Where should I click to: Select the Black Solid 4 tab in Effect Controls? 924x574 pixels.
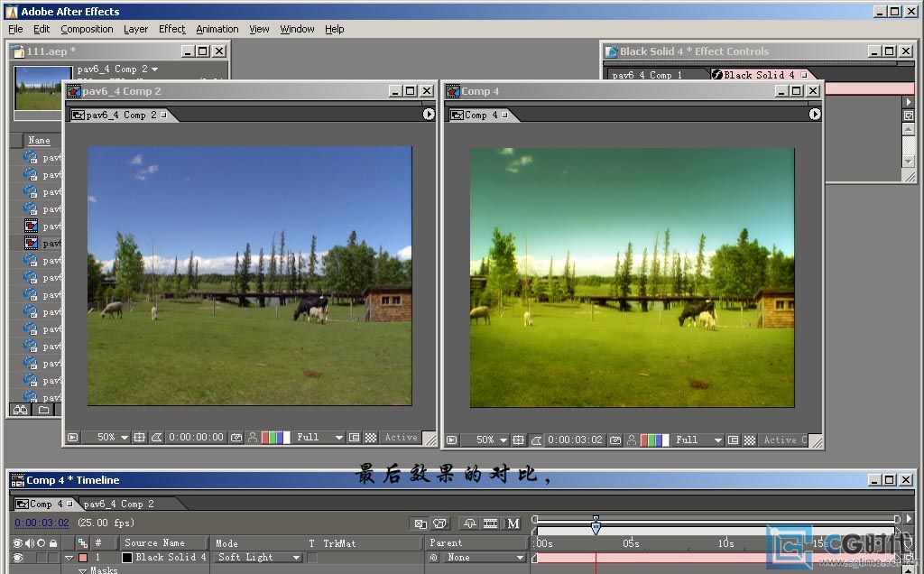point(760,75)
